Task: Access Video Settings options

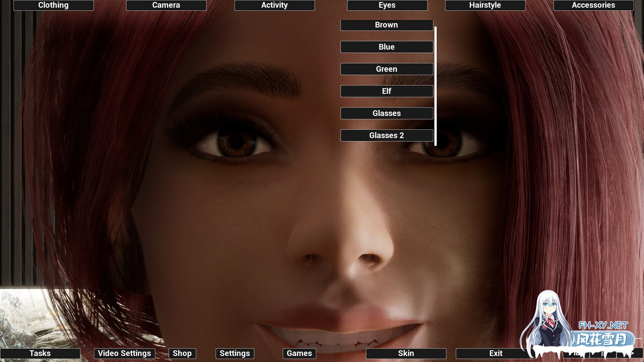Action: (124, 353)
